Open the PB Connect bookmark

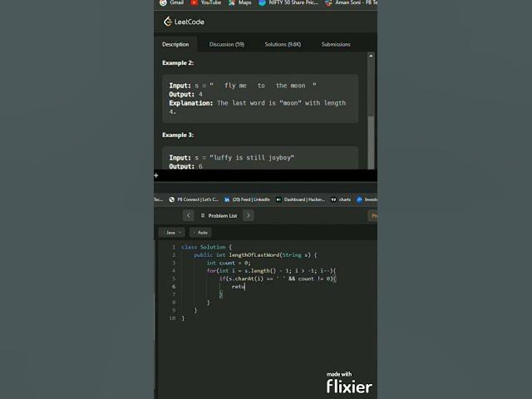194,199
